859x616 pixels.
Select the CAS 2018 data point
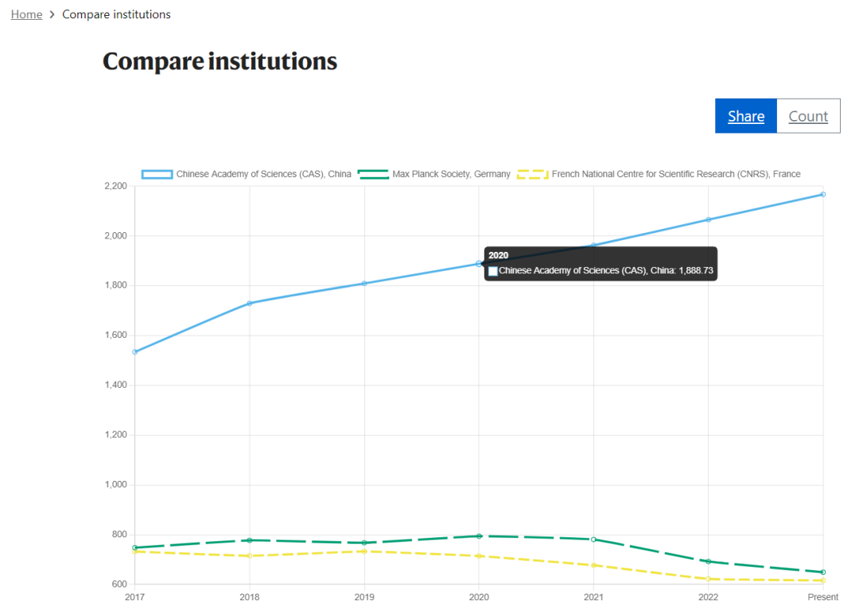pos(250,304)
